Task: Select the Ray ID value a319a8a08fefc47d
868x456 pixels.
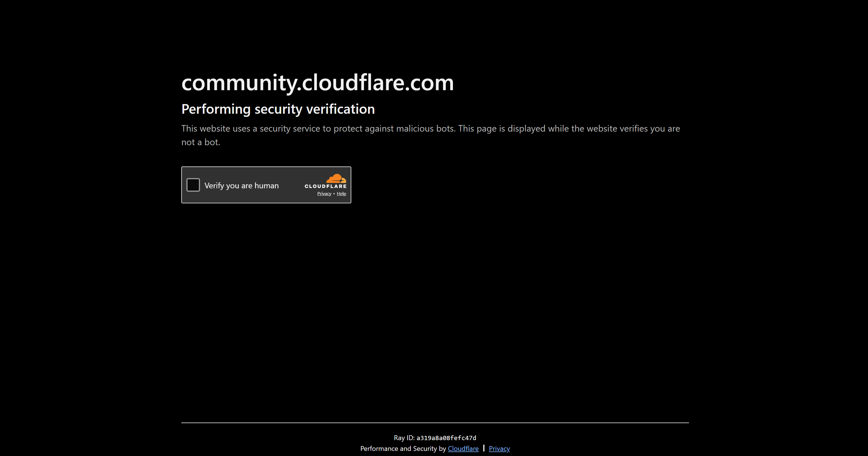Action: coord(446,438)
